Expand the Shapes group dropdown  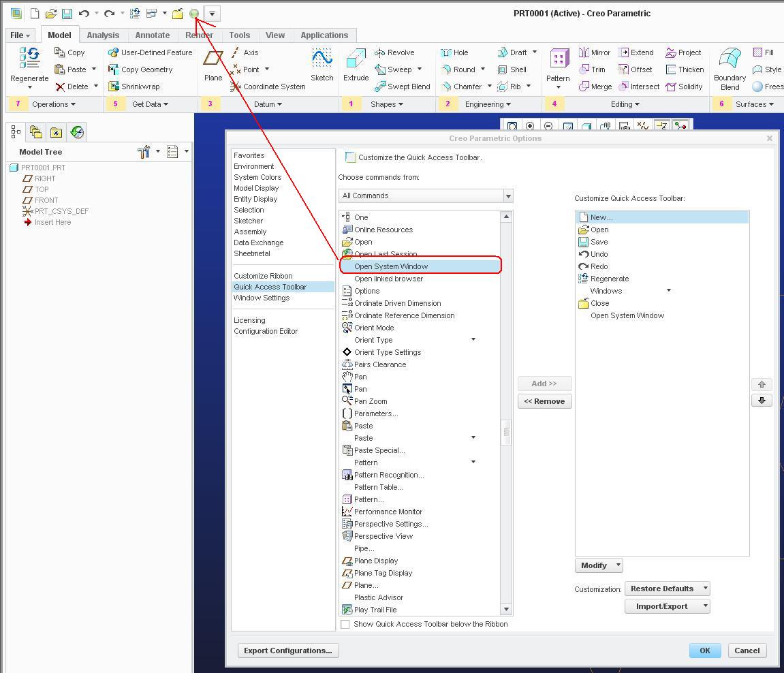pyautogui.click(x=387, y=104)
